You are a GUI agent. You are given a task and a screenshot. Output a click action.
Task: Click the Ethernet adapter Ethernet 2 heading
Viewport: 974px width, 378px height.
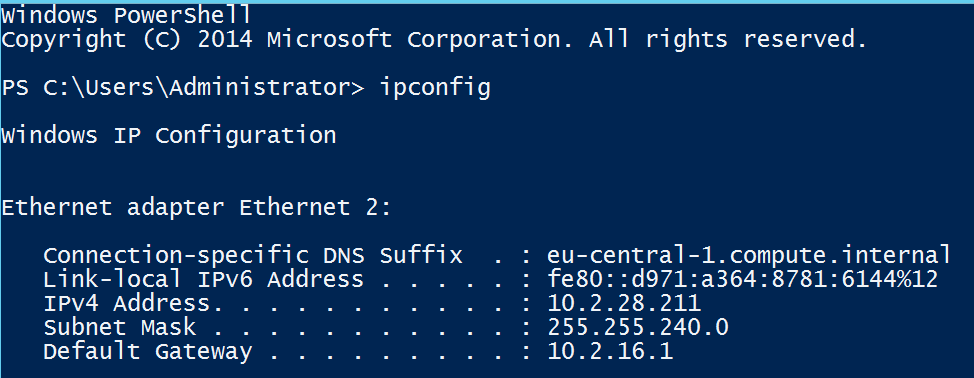pyautogui.click(x=196, y=207)
